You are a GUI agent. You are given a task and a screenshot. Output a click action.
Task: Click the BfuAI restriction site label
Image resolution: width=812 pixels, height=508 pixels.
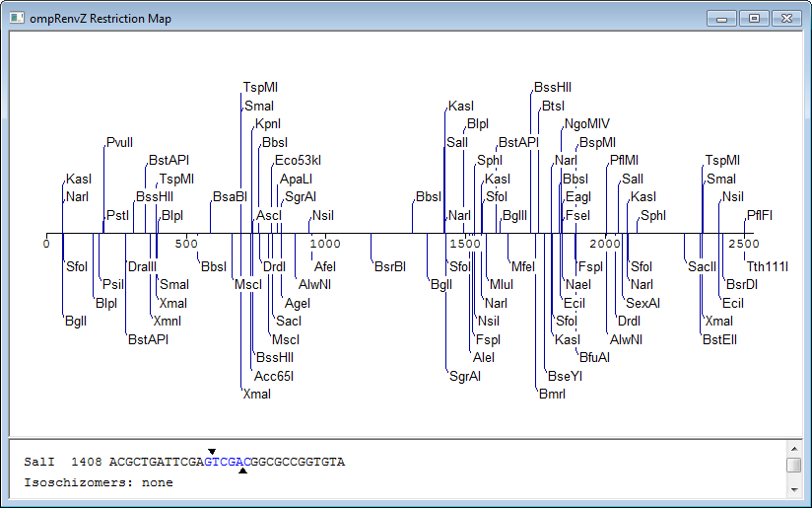click(x=594, y=358)
